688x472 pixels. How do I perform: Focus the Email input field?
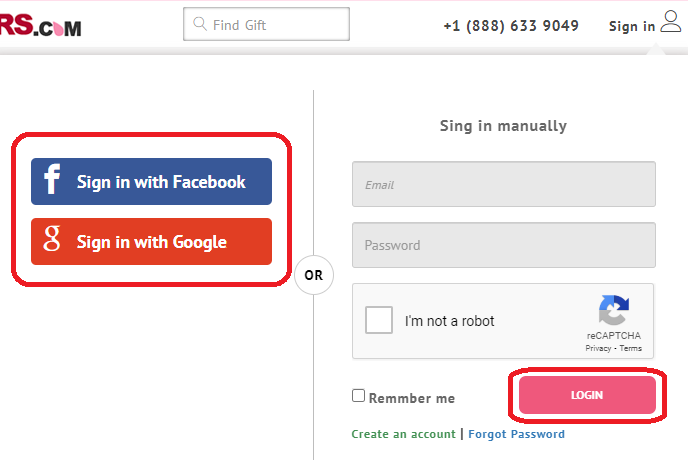pyautogui.click(x=503, y=184)
